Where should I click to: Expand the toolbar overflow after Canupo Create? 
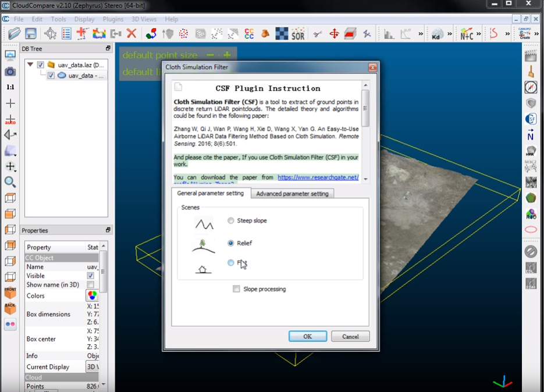pos(536,34)
